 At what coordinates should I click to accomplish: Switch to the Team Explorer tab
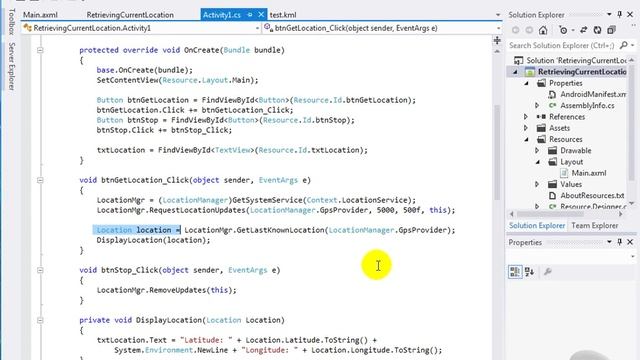coord(594,226)
